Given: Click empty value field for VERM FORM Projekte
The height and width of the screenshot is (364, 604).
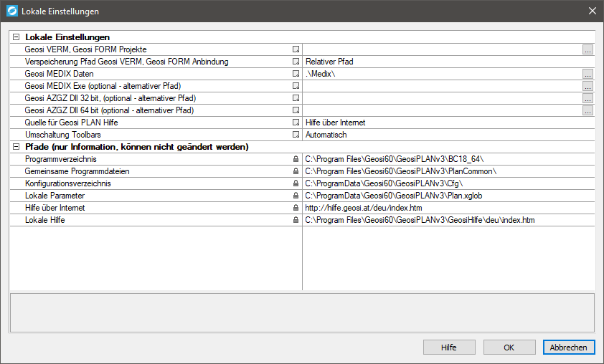Looking at the screenshot, I should point(442,49).
